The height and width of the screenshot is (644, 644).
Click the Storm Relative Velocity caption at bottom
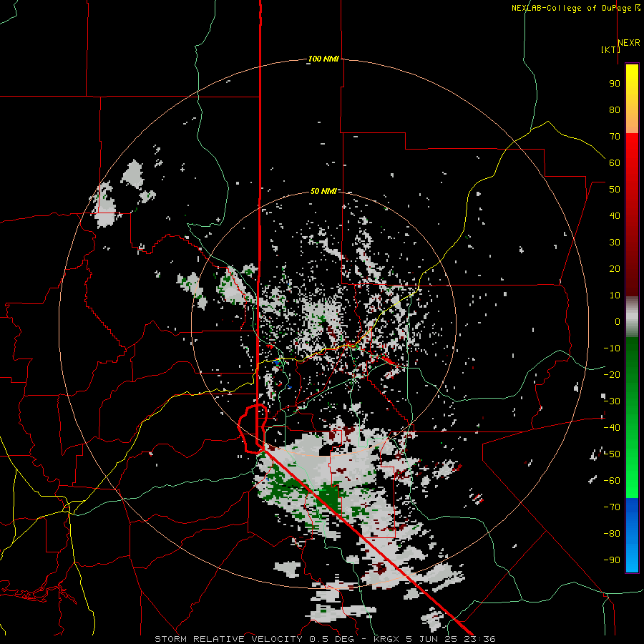click(x=325, y=639)
